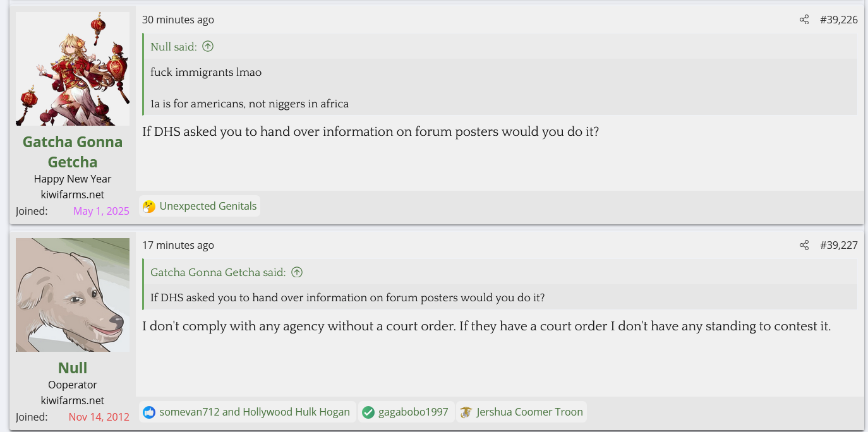Click the "Null said:" quote header text
Image resolution: width=868 pixels, height=432 pixels.
coord(174,46)
